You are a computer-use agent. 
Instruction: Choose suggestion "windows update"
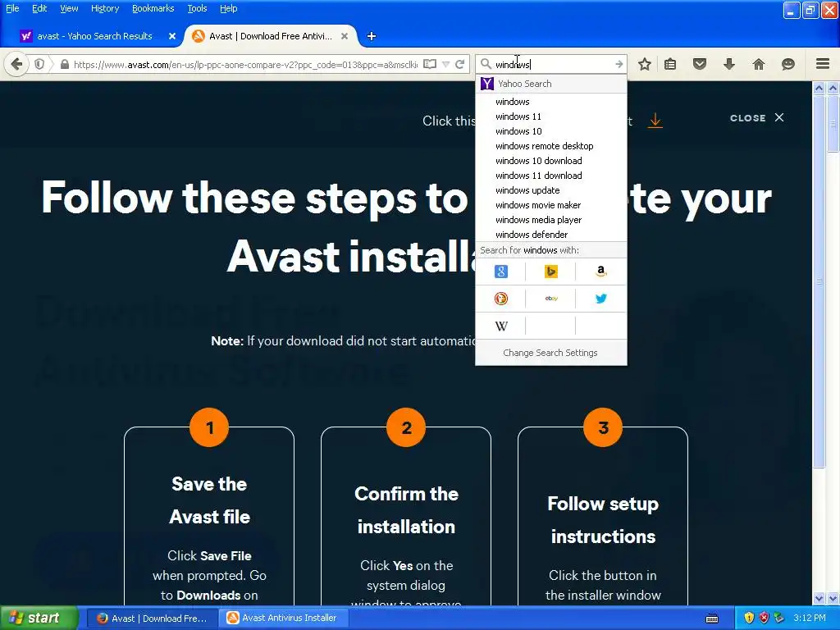pos(550,190)
